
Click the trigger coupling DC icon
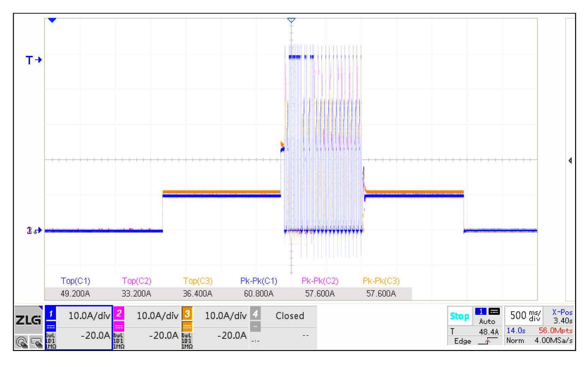pyautogui.click(x=494, y=312)
